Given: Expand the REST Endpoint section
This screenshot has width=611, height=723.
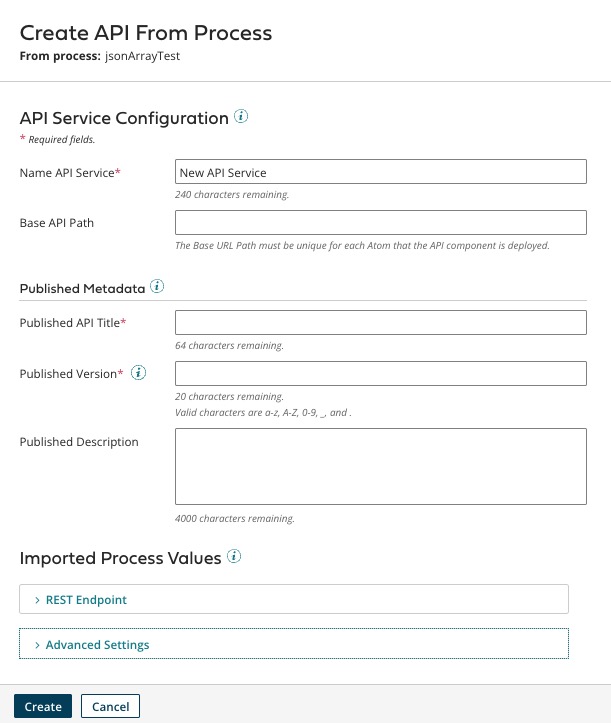Looking at the screenshot, I should coord(86,600).
